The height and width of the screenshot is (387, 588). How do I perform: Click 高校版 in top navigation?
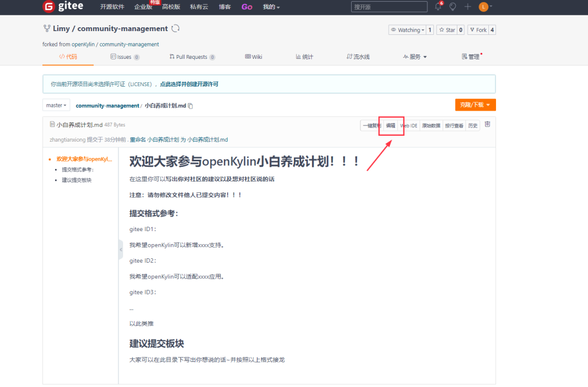[x=171, y=7]
